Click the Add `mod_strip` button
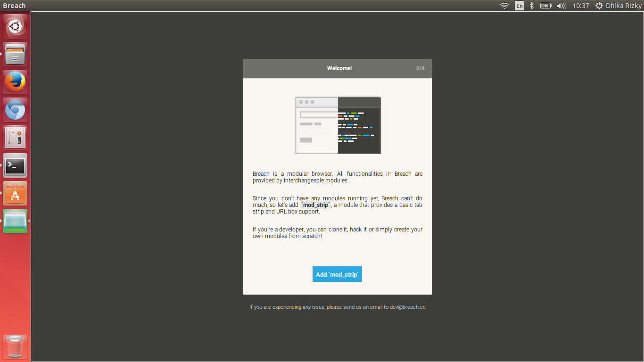The width and height of the screenshot is (644, 362). [337, 274]
